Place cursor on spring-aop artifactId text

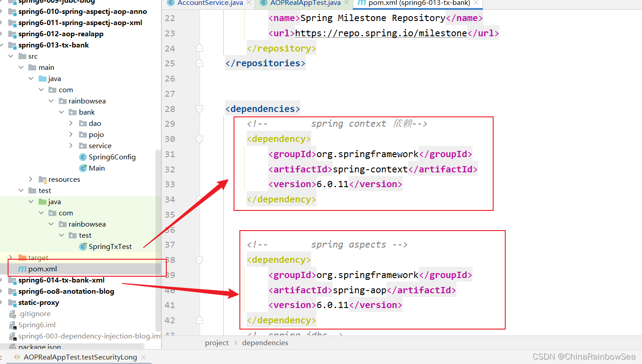click(360, 290)
